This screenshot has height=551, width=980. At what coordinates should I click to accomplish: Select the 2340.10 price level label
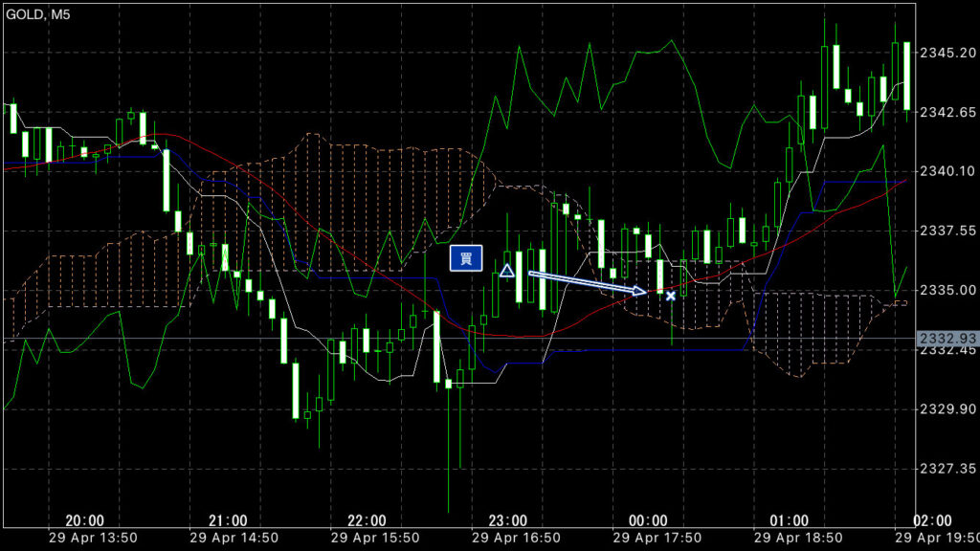pyautogui.click(x=946, y=171)
